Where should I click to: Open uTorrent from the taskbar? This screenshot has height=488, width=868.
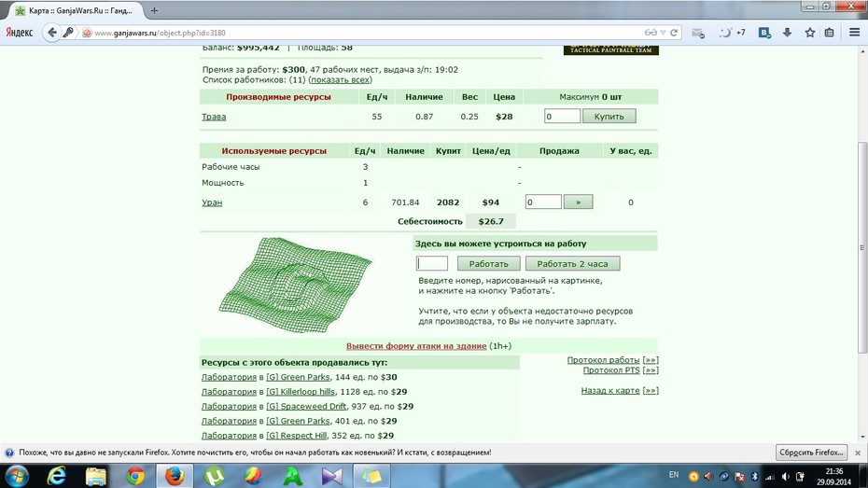click(215, 476)
